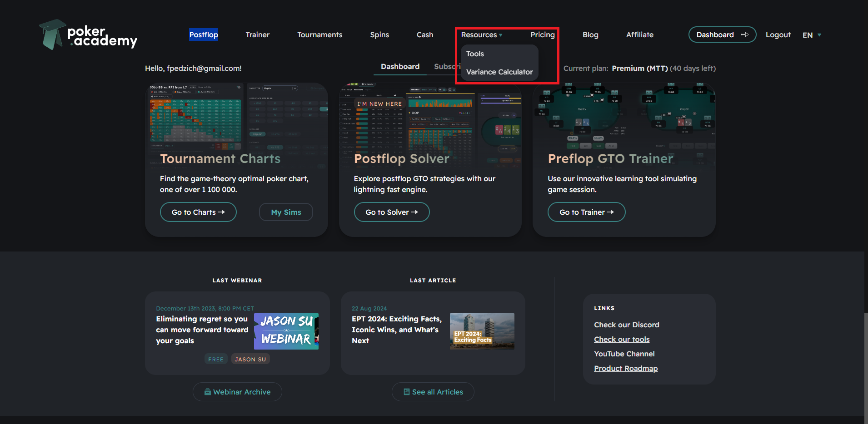The image size is (868, 424).
Task: Click See all Articles button
Action: tap(433, 392)
